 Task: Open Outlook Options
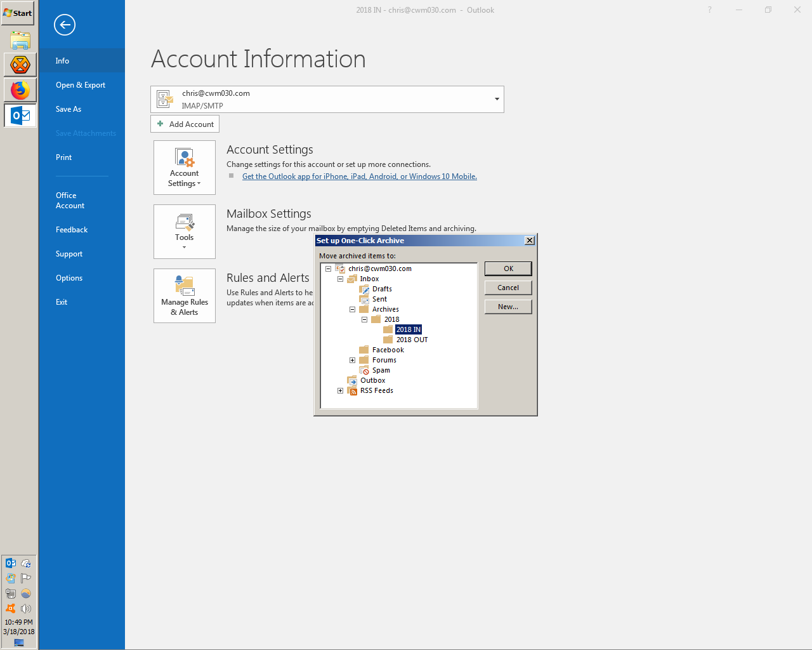[82, 277]
